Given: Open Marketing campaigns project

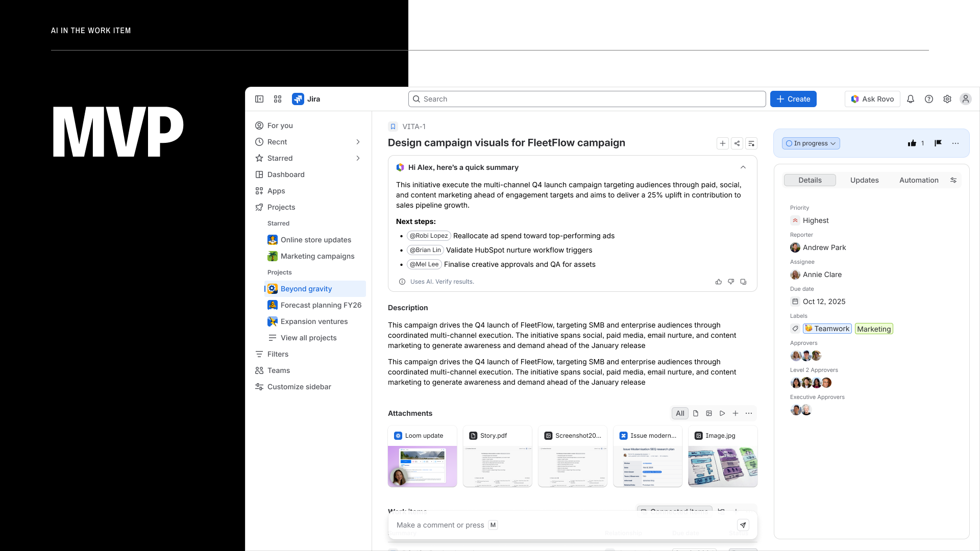Looking at the screenshot, I should [315, 256].
